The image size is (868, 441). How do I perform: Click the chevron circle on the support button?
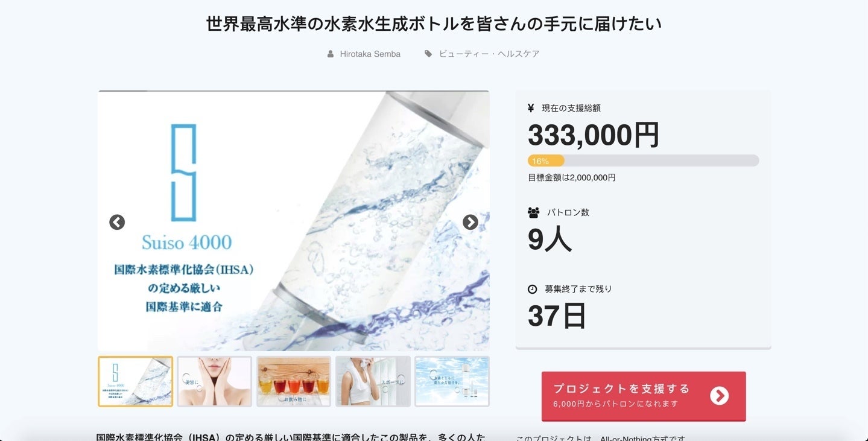coord(719,396)
